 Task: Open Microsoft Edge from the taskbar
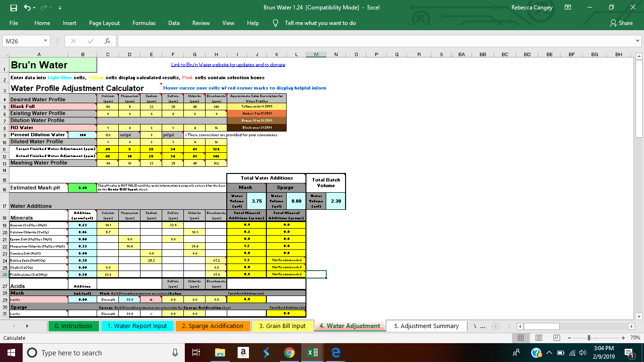[x=336, y=353]
